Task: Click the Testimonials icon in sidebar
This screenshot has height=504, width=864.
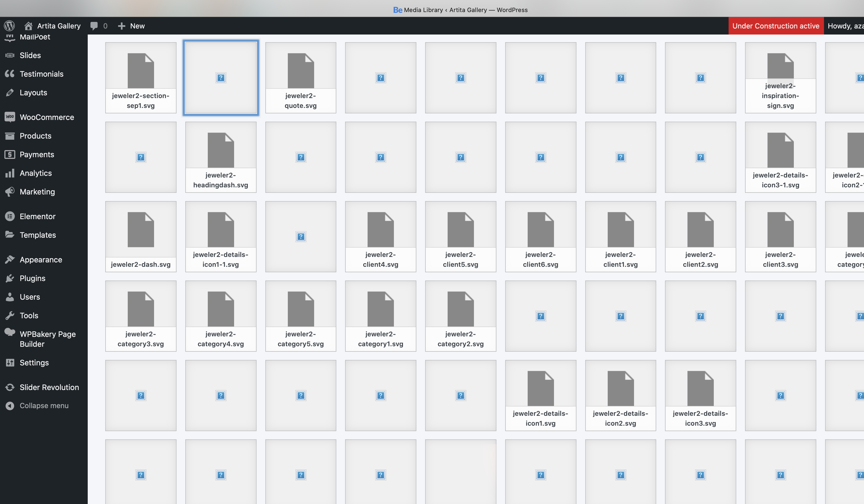Action: 10,73
